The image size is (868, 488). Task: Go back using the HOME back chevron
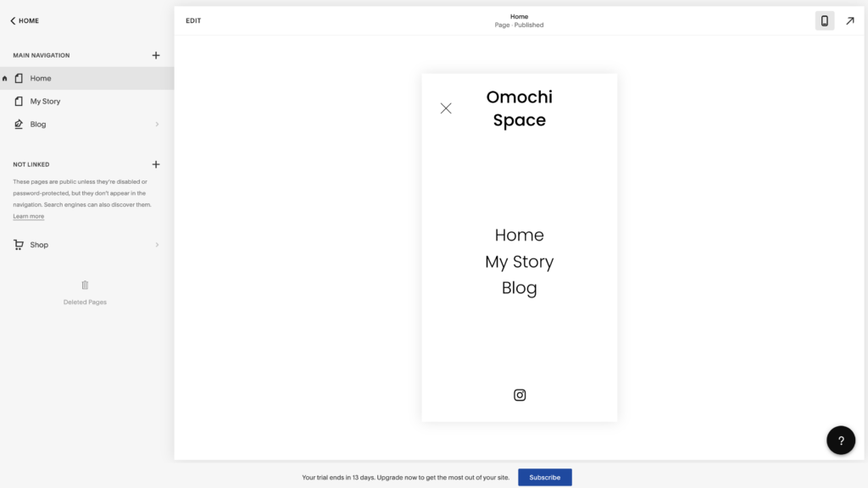[x=13, y=20]
